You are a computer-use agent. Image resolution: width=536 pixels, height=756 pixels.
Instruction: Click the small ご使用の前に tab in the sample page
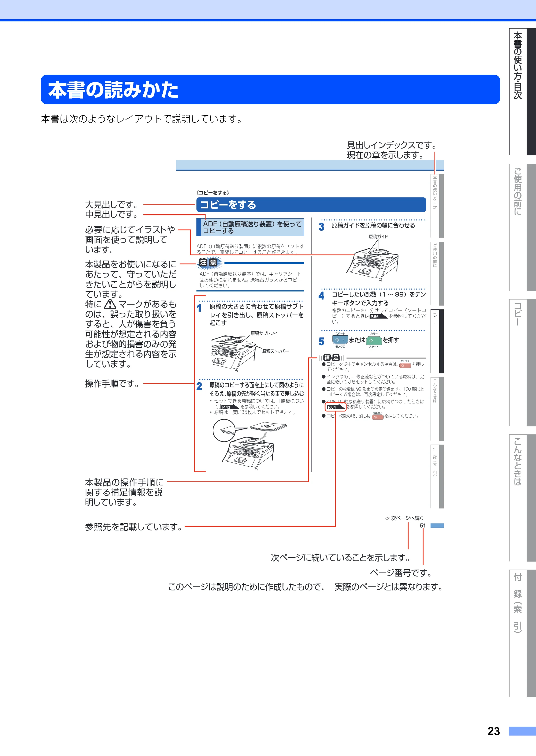[437, 274]
